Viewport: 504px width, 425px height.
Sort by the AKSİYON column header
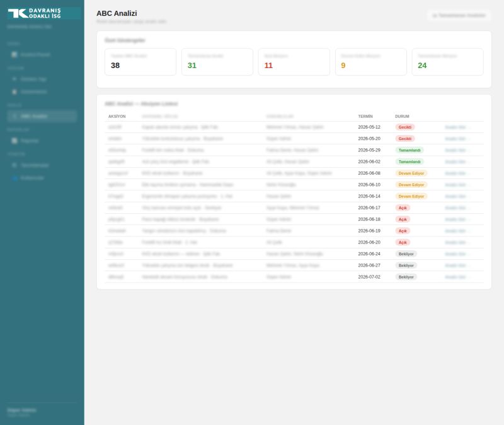[117, 117]
